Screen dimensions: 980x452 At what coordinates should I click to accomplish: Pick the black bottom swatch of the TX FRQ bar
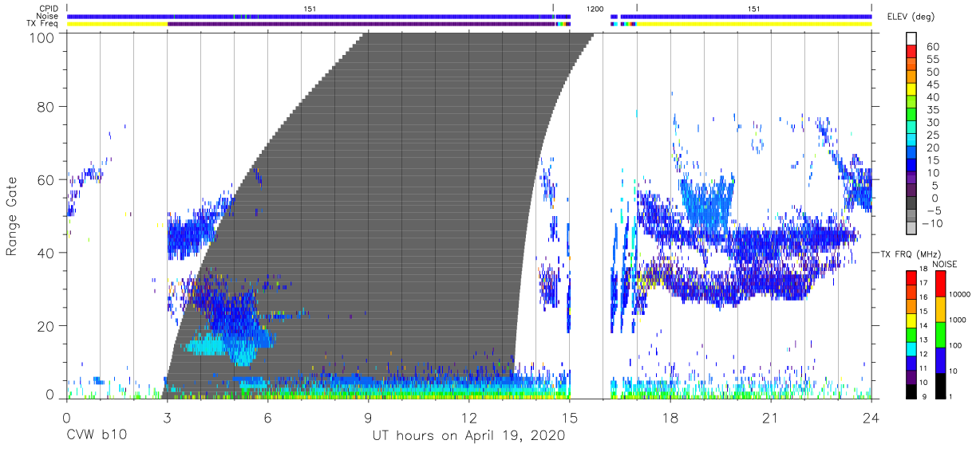911,390
